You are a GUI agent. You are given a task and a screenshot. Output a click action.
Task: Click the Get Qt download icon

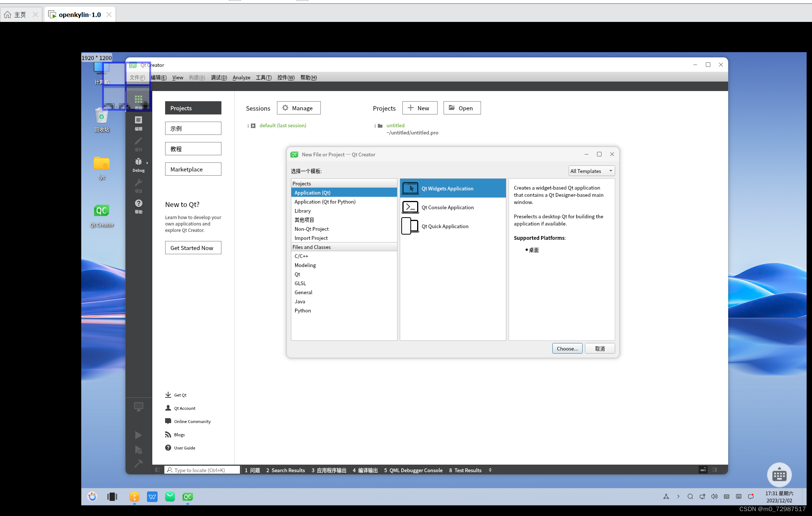click(168, 395)
